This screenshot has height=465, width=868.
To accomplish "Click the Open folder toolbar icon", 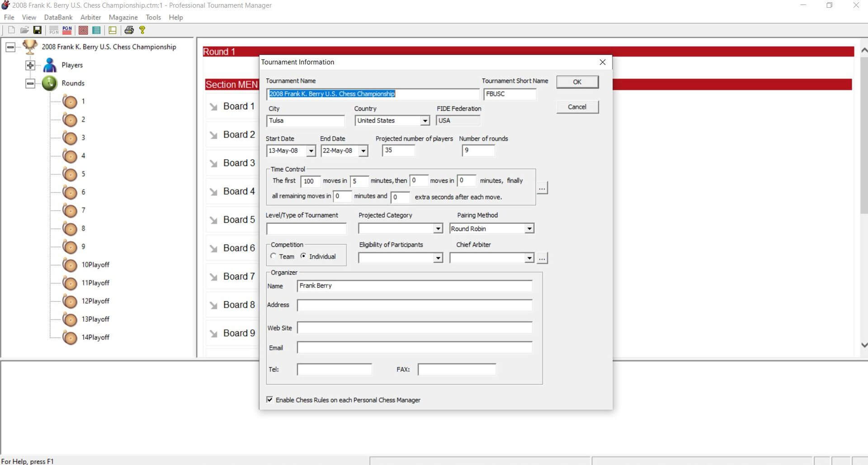I will [24, 30].
